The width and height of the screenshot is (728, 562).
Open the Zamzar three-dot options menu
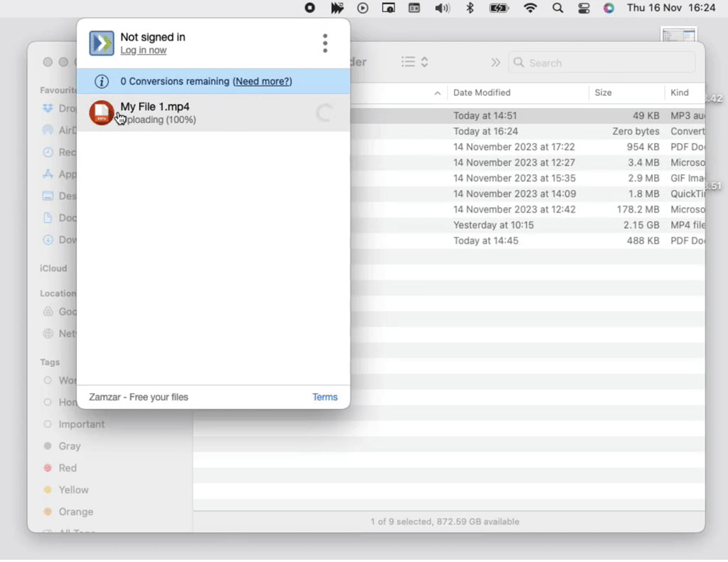pyautogui.click(x=325, y=43)
